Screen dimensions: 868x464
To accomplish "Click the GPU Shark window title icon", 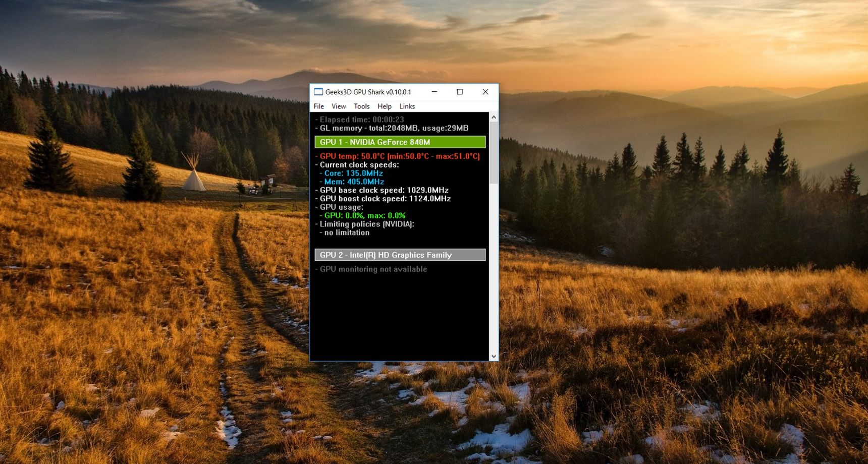I will [318, 92].
